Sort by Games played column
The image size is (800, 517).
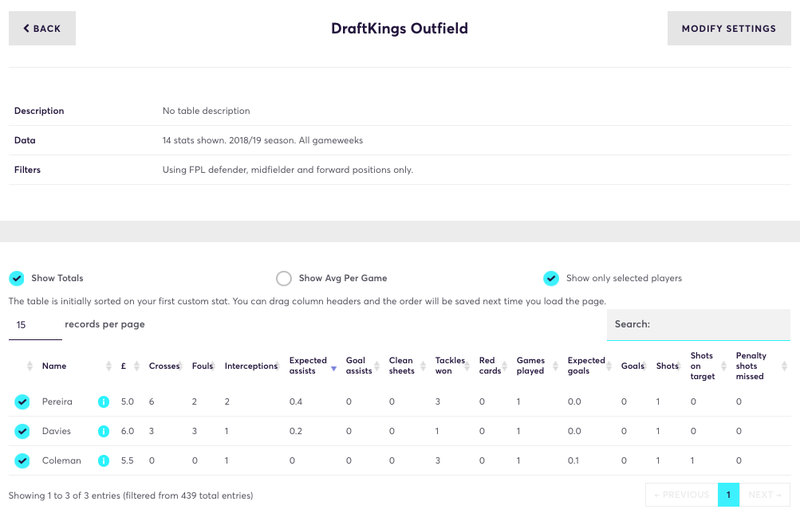tap(530, 365)
